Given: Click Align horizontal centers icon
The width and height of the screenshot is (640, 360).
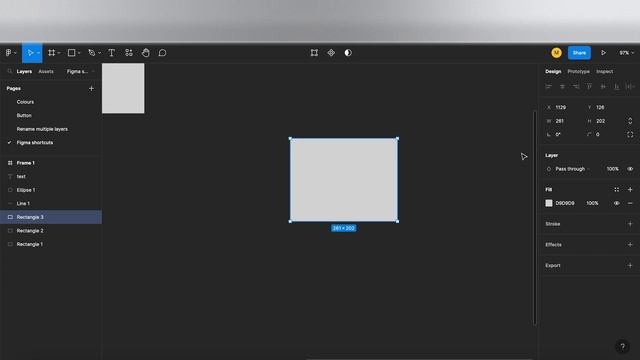Looking at the screenshot, I should pos(562,87).
